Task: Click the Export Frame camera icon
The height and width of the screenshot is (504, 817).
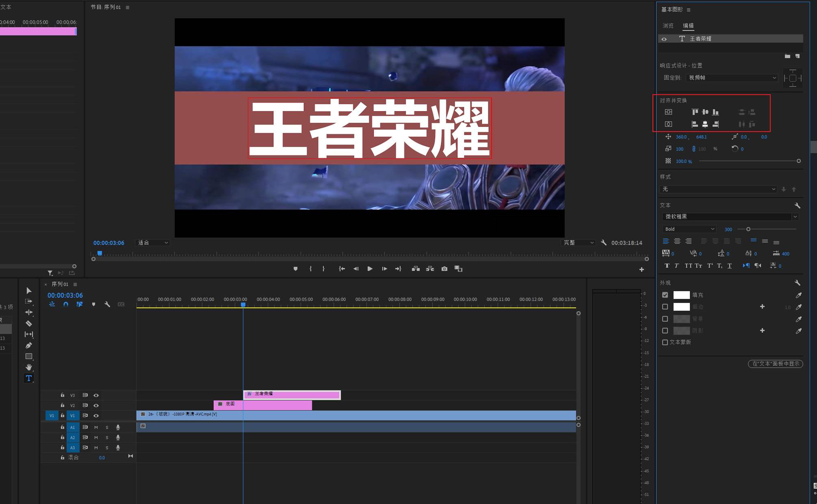Action: point(444,269)
